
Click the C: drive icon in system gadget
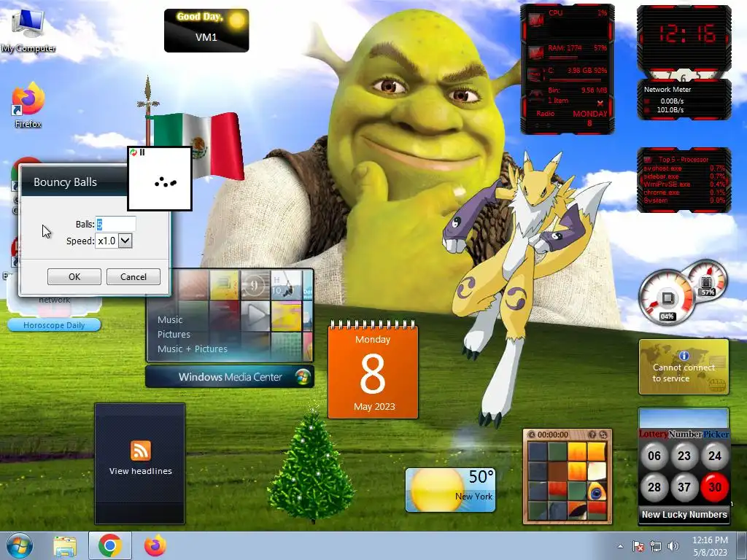click(x=536, y=74)
